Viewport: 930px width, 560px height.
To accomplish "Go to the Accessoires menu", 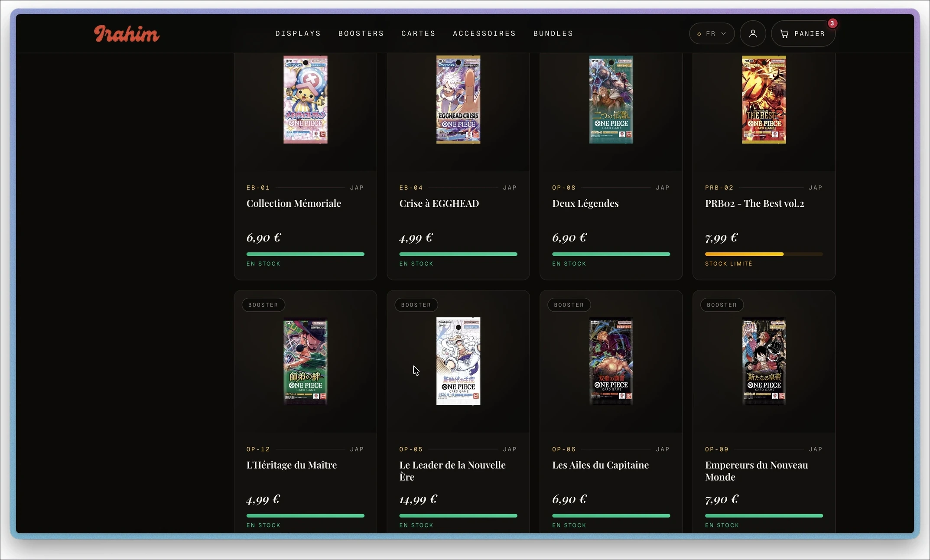I will click(485, 33).
